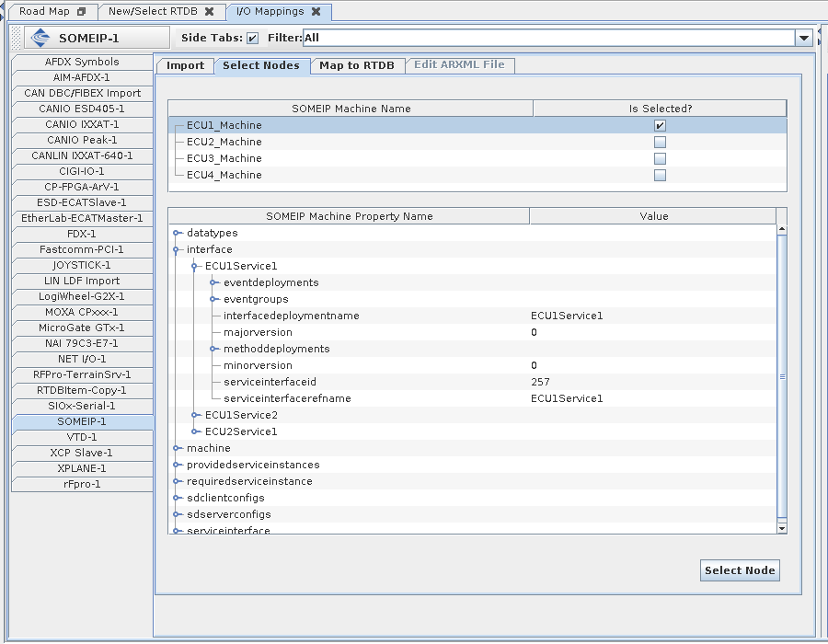Expand the ECU1Service2 node
Image resolution: width=828 pixels, height=644 pixels.
click(x=195, y=415)
